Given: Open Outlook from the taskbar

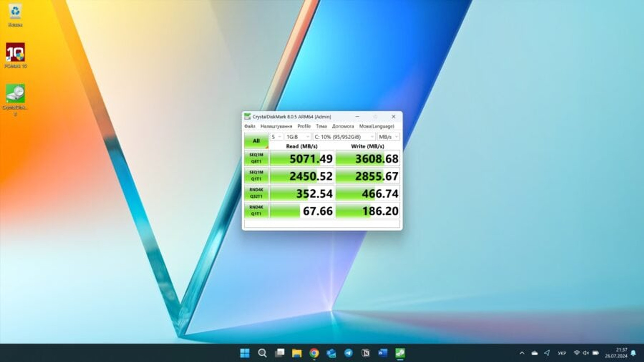Looking at the screenshot, I should pyautogui.click(x=331, y=353).
